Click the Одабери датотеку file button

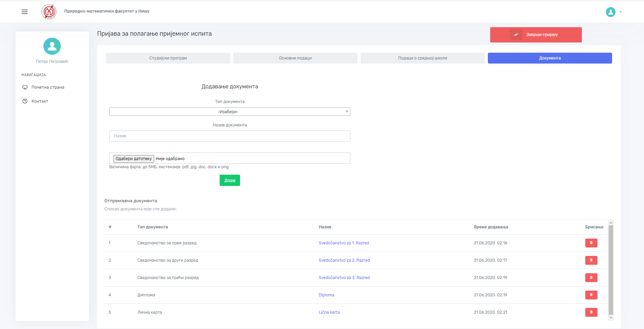click(133, 159)
